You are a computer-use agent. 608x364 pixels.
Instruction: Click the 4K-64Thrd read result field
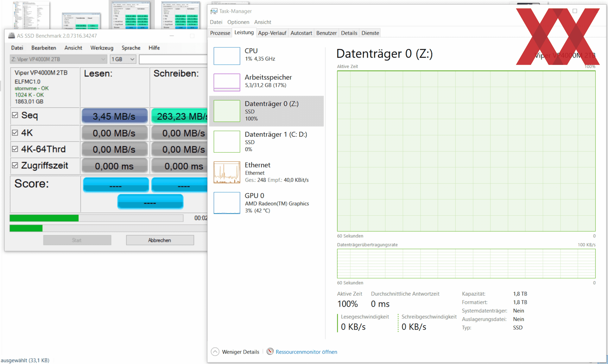coord(114,149)
